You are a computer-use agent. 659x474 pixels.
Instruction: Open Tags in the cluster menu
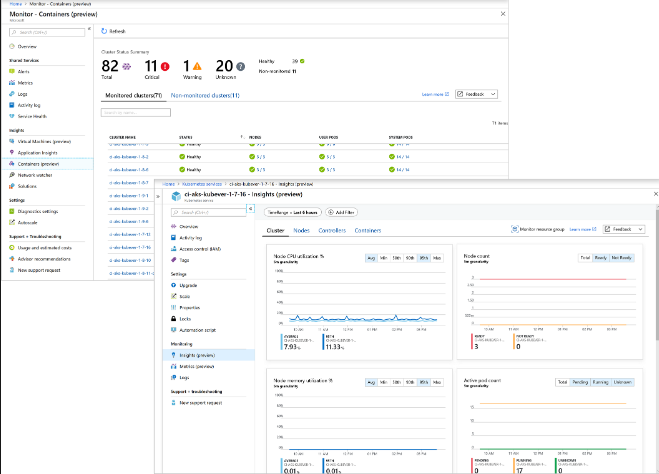(184, 260)
